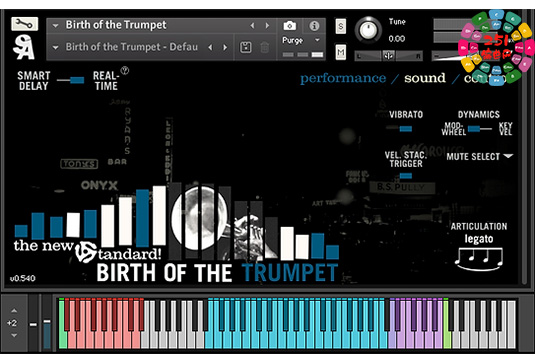Click the version text v0.540
Screen dimensions: 535x363
click(x=23, y=279)
